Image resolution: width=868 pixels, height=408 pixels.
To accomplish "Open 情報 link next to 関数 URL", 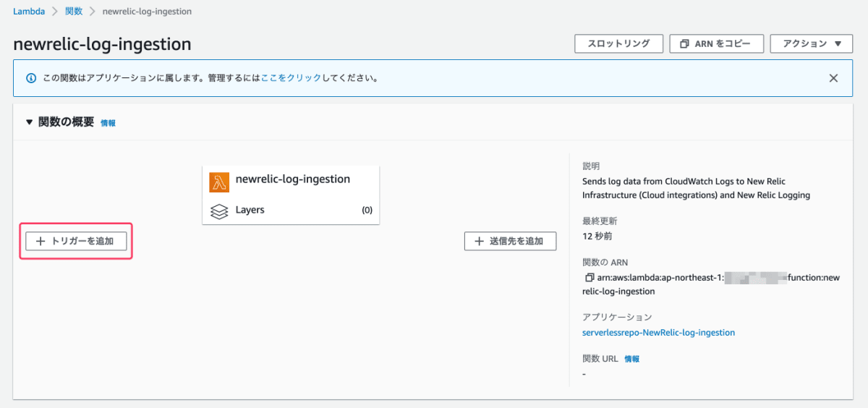I will 631,359.
